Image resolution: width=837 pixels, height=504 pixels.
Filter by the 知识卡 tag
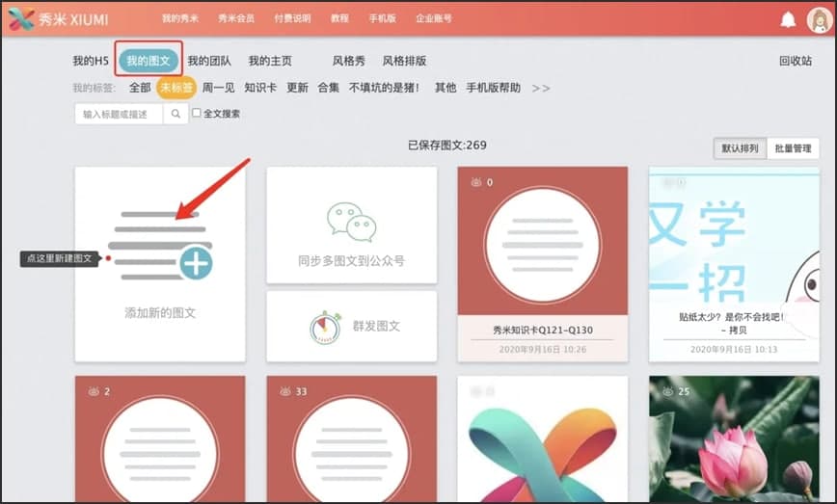(x=260, y=88)
